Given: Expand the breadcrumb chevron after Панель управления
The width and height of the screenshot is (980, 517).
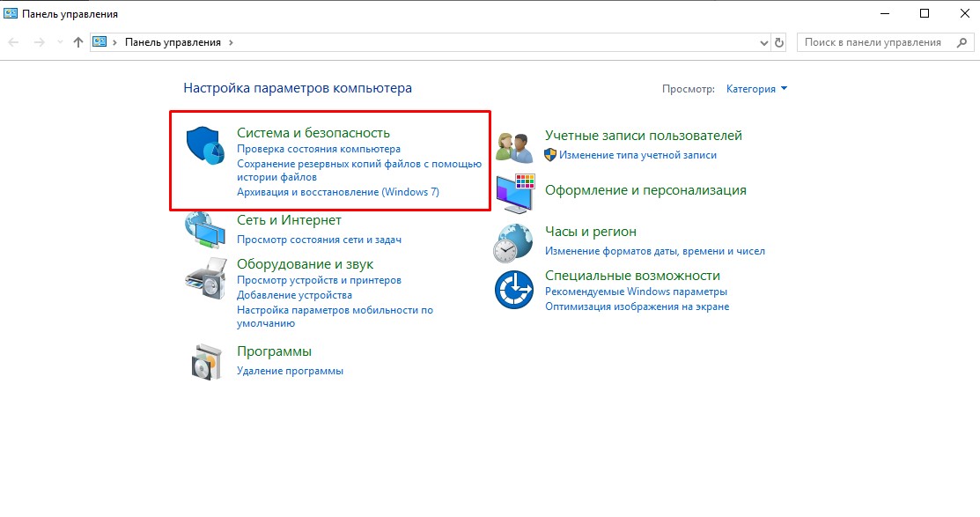Looking at the screenshot, I should click(232, 42).
